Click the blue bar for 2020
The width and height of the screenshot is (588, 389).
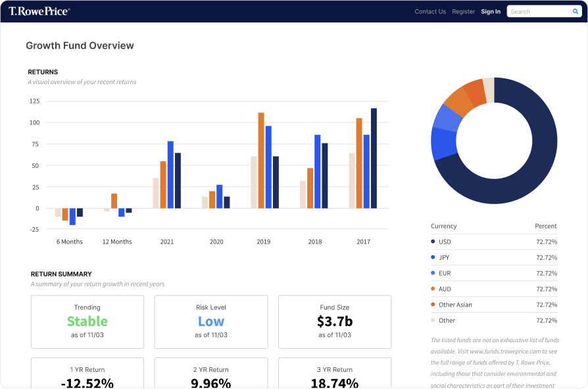220,197
